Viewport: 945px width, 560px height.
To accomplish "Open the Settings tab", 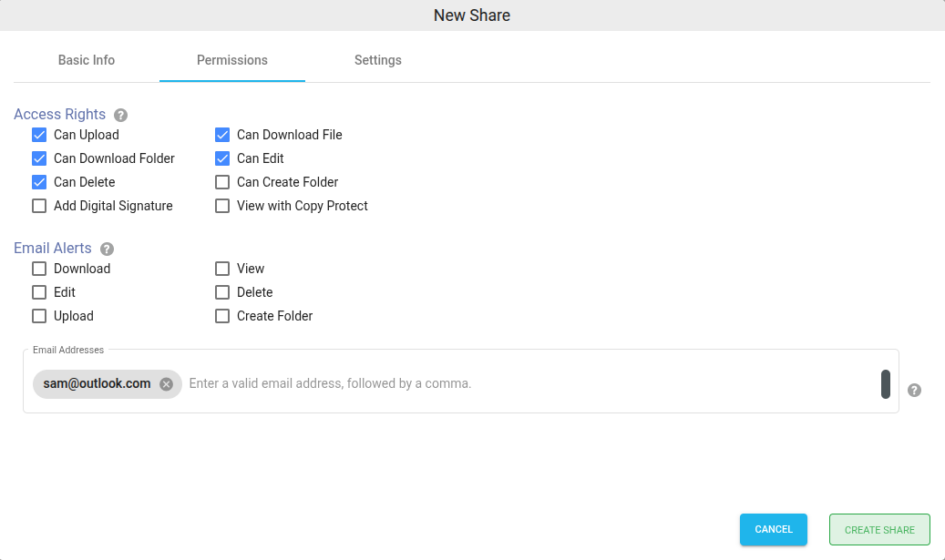I will 377,60.
